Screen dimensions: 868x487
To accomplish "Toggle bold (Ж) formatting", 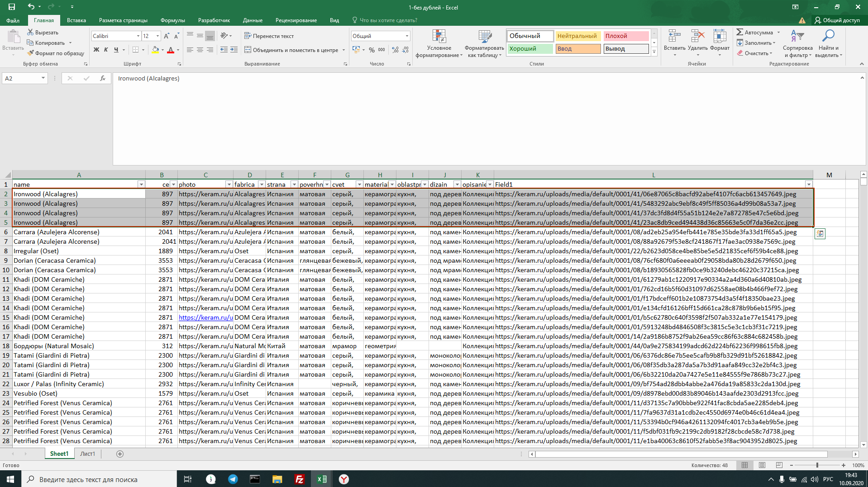I will [x=96, y=50].
